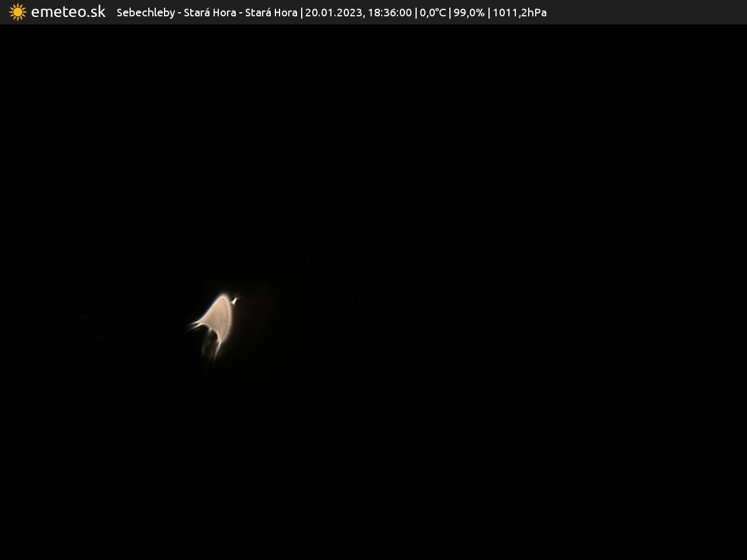Open the emeteo.sk brand name link
The height and width of the screenshot is (560, 747).
[68, 12]
